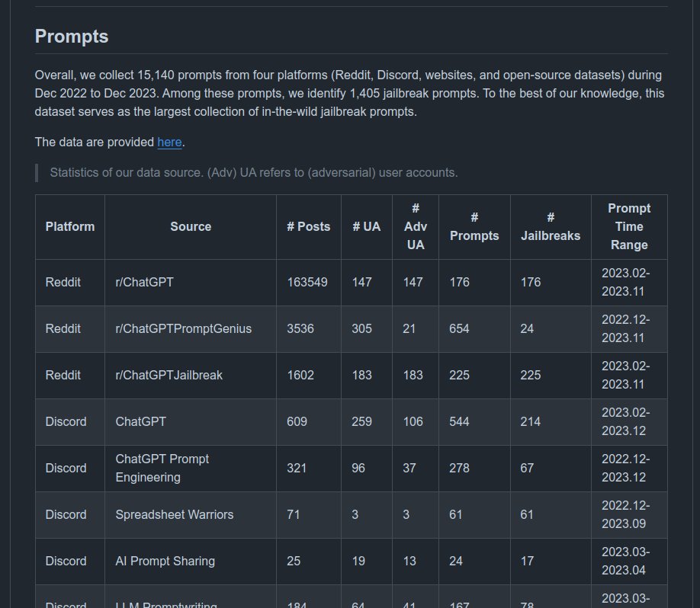Click the 106 Adv UA value
The height and width of the screenshot is (608, 700).
click(x=413, y=421)
